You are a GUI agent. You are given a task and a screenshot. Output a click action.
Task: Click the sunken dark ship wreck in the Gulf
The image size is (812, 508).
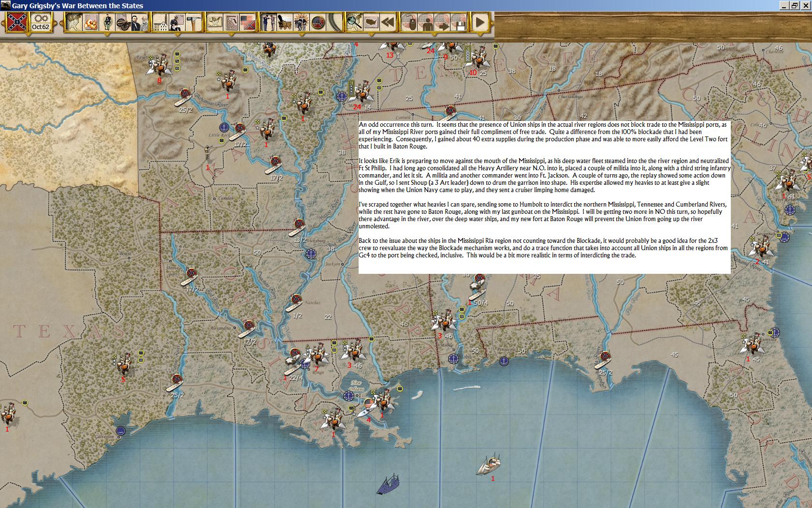pos(389,484)
